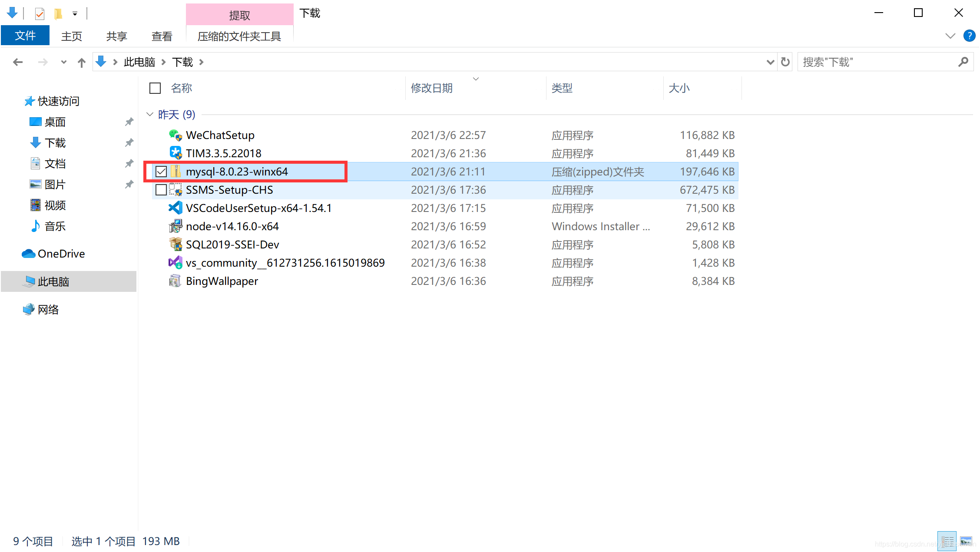Open the 查看 ribbon tab
The width and height of the screenshot is (980, 552).
pos(162,36)
